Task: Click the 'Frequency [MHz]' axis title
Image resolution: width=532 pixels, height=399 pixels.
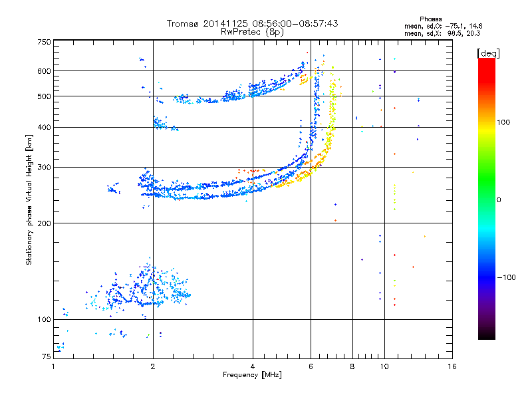Action: (252, 375)
